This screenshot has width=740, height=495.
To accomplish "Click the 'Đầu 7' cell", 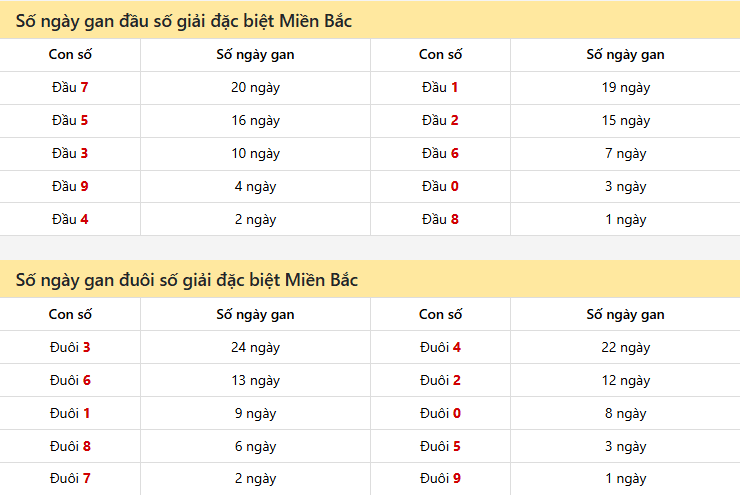I will point(70,88).
